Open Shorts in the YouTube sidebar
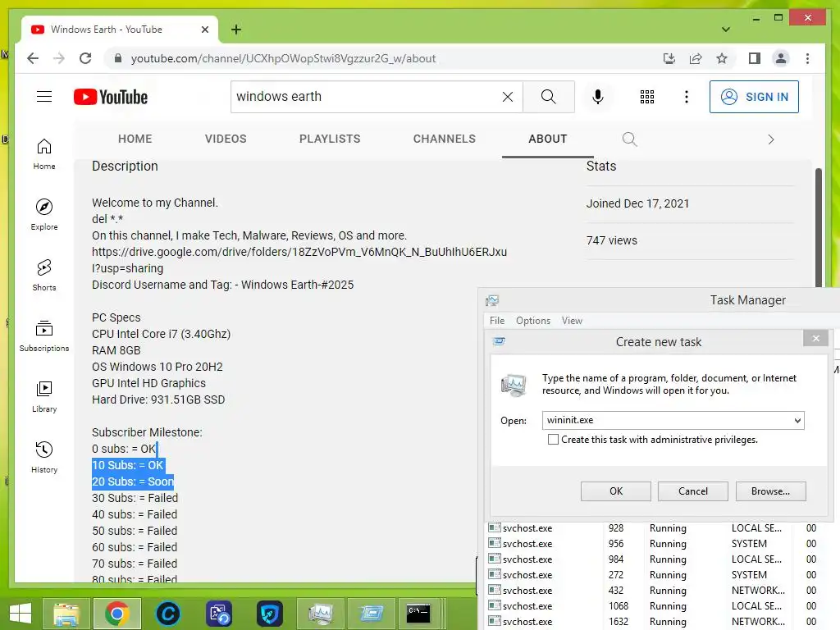Viewport: 840px width, 630px height. click(x=44, y=276)
